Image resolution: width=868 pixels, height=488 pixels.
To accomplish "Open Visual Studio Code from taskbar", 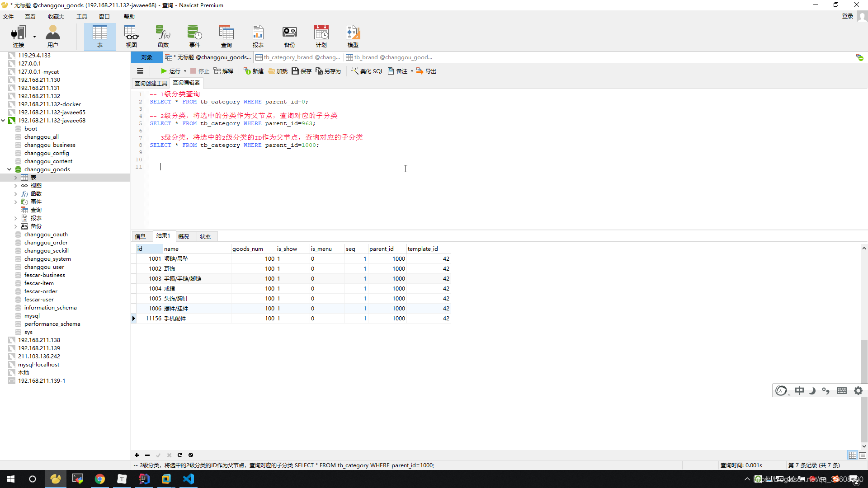I will (x=189, y=479).
